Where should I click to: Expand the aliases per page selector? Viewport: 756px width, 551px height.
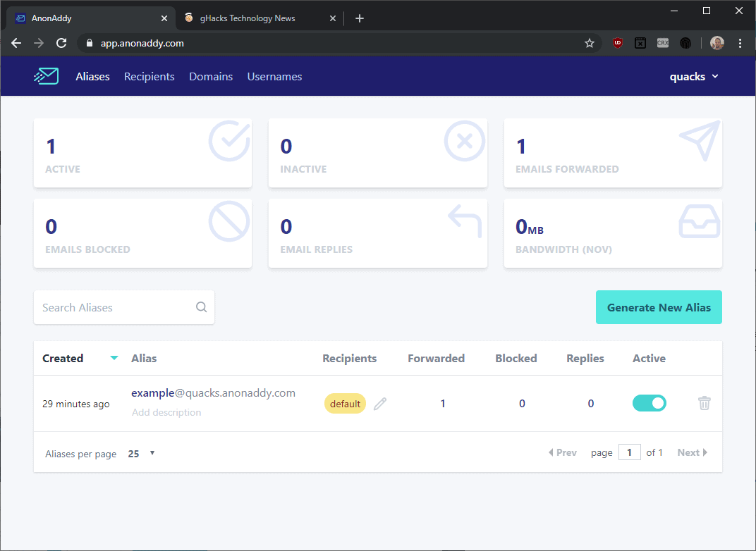pyautogui.click(x=141, y=454)
